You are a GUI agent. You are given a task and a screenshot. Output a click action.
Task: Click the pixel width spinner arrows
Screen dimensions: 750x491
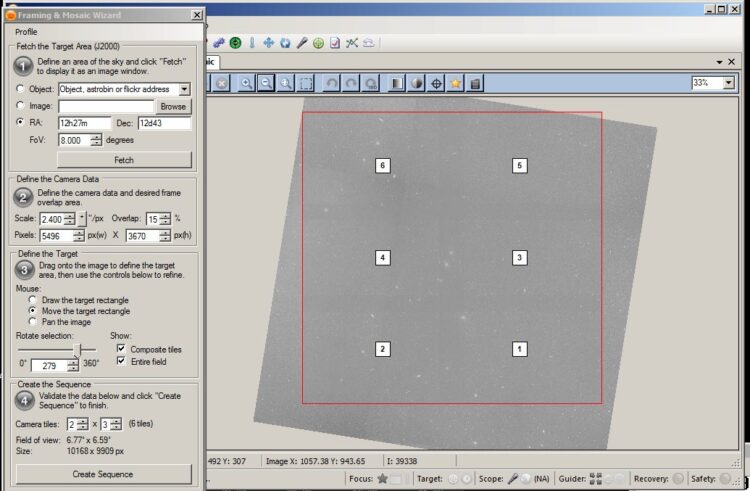78,236
